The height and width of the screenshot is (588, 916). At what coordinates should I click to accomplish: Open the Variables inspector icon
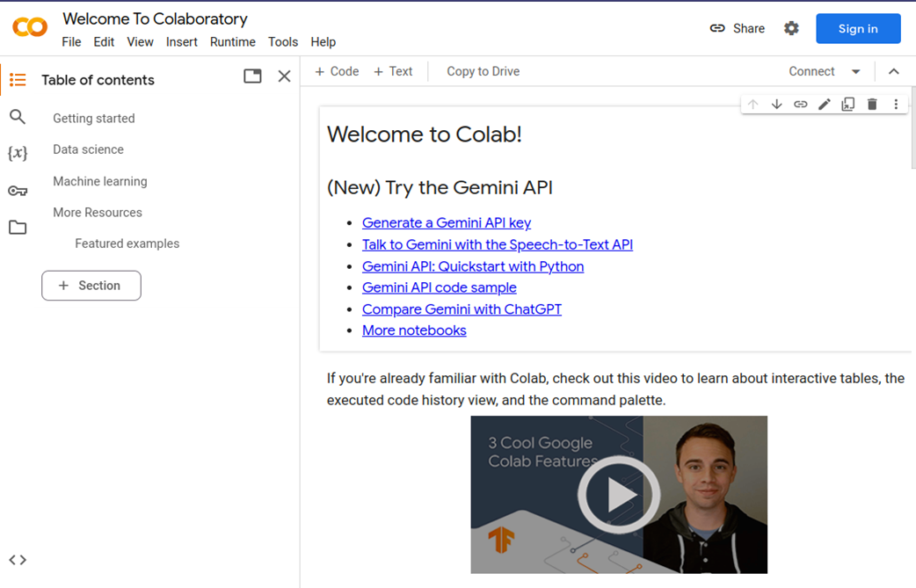pyautogui.click(x=18, y=153)
